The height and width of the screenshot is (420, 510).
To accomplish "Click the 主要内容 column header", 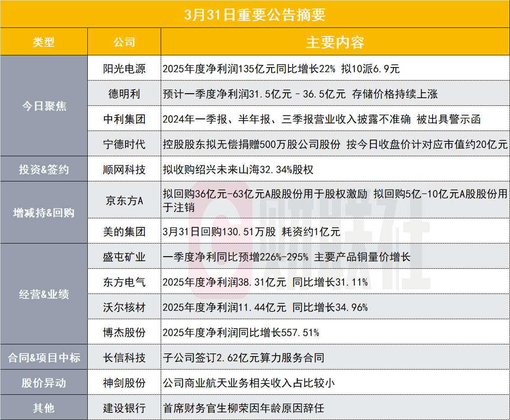I will 335,42.
